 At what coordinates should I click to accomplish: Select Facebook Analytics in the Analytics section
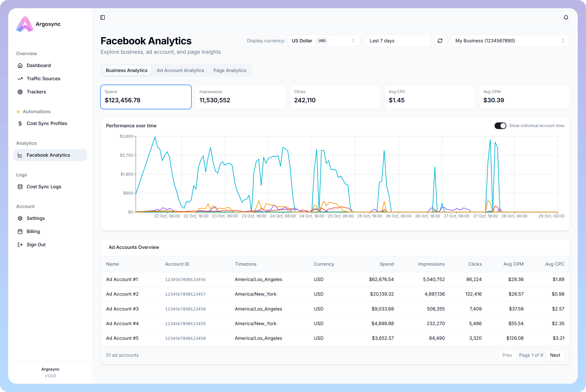[x=48, y=155]
